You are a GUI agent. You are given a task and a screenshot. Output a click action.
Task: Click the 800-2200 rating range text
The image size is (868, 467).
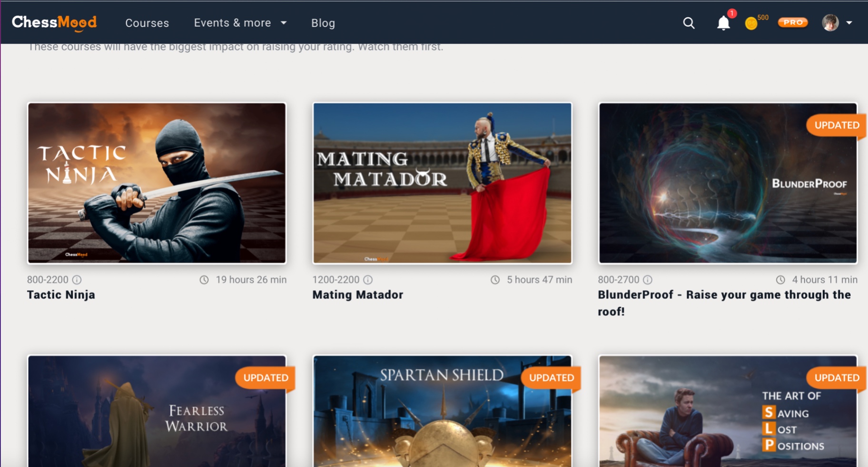pos(48,280)
